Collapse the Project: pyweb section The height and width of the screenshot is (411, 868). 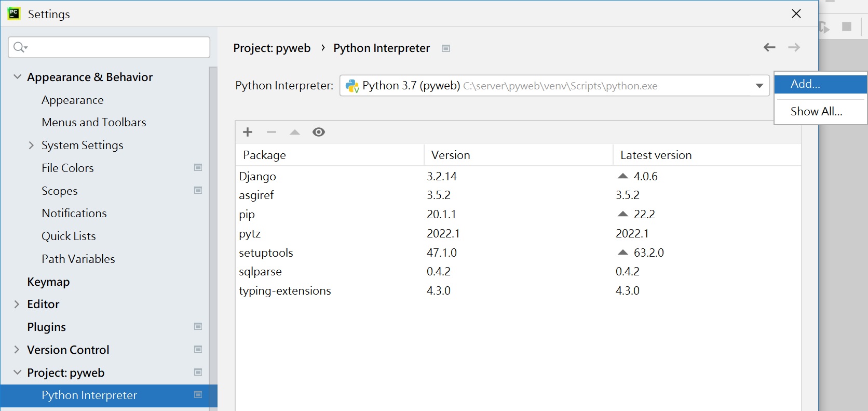pos(17,373)
